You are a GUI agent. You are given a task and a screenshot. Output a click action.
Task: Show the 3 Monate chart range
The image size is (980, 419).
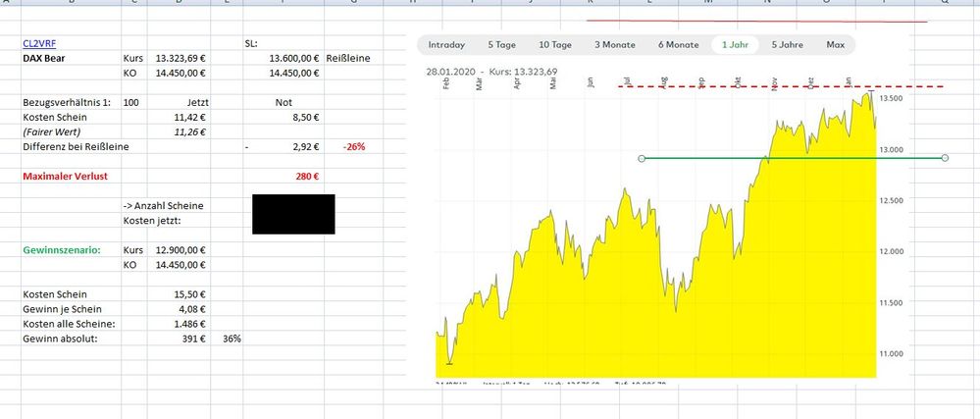(614, 44)
